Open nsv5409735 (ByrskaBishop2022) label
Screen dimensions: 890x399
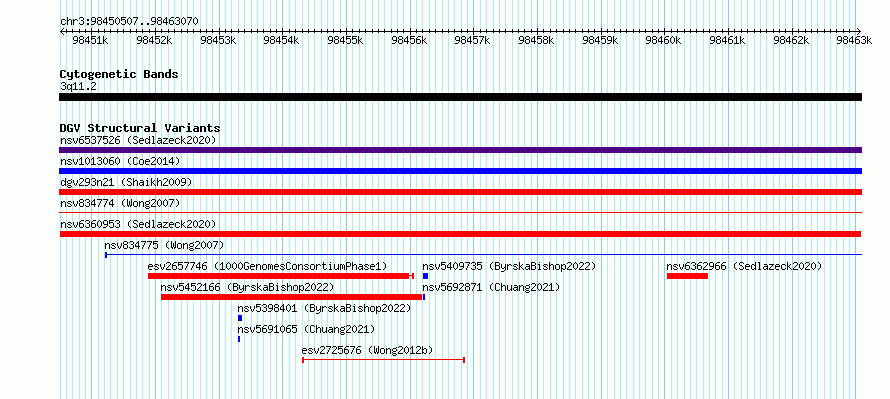click(x=509, y=266)
